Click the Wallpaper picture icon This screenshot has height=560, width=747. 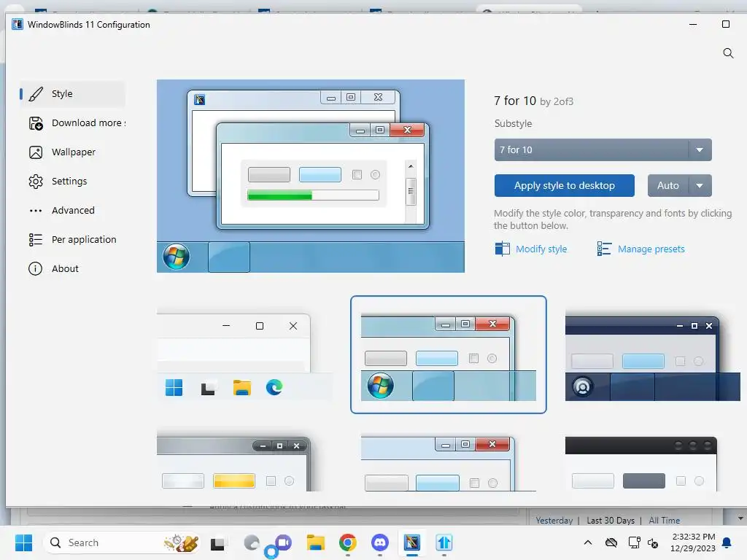coord(36,152)
